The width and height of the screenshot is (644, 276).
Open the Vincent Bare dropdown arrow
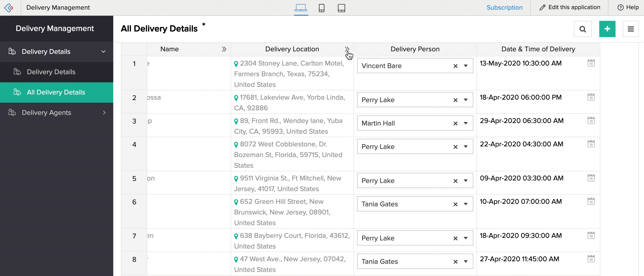point(466,66)
